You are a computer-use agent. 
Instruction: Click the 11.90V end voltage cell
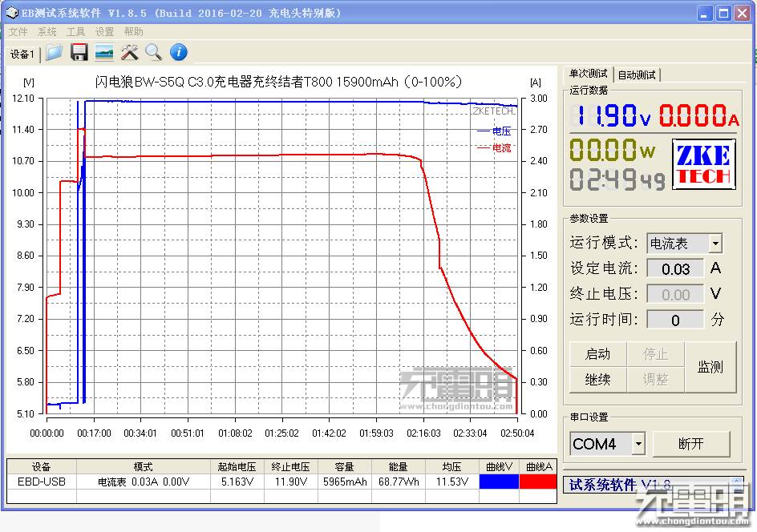click(290, 482)
